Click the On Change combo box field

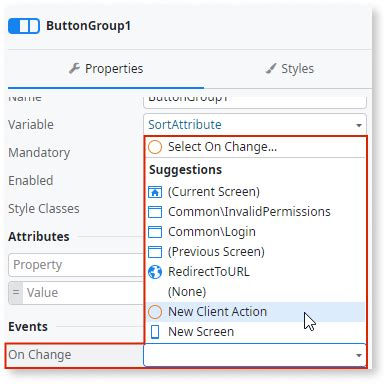pyautogui.click(x=255, y=355)
